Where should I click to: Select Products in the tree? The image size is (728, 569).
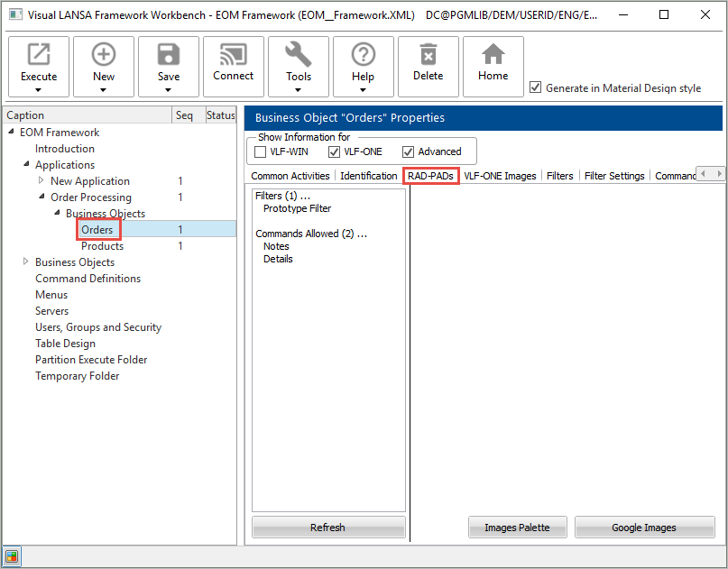click(102, 246)
